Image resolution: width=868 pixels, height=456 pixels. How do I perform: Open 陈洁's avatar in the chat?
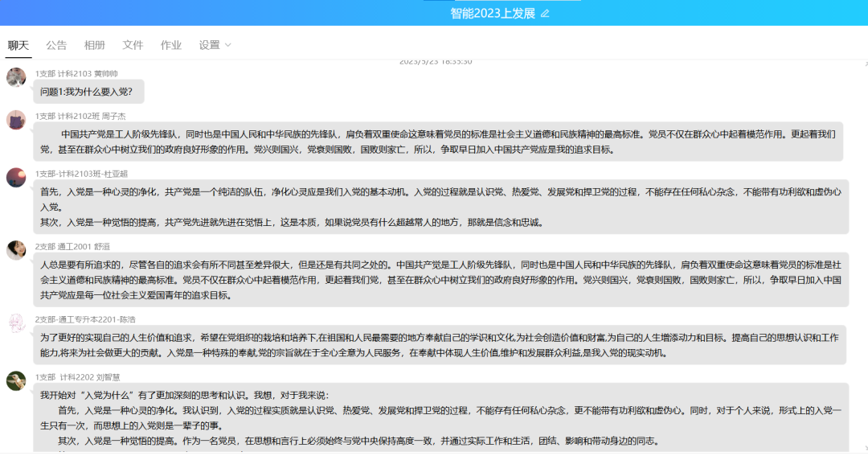click(16, 322)
